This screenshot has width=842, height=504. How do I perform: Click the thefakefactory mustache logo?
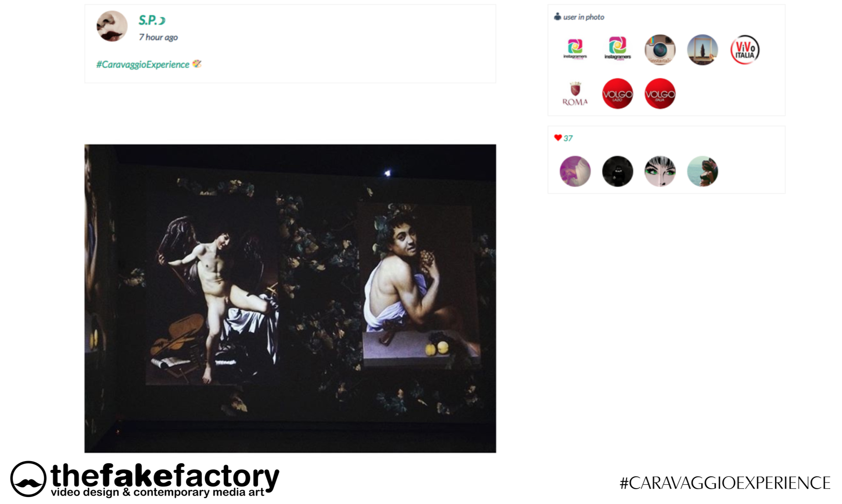point(28,479)
